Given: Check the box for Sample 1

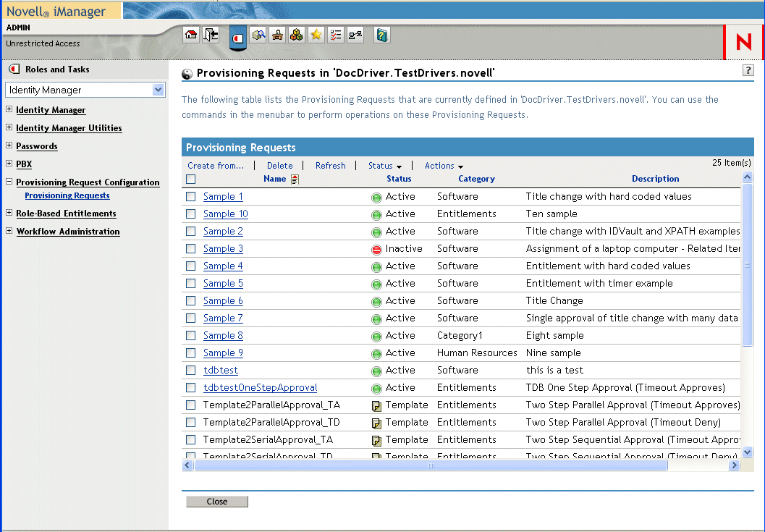Looking at the screenshot, I should 191,196.
